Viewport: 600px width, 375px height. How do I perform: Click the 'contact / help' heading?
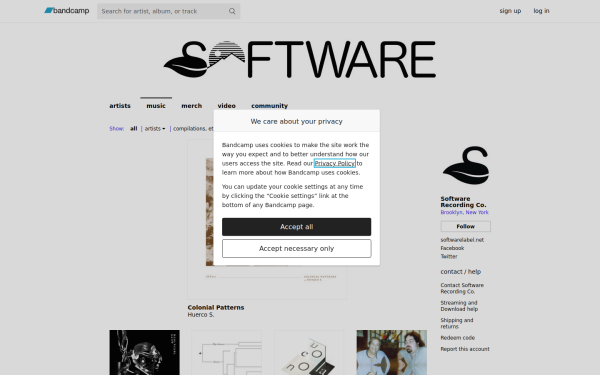[x=460, y=272]
